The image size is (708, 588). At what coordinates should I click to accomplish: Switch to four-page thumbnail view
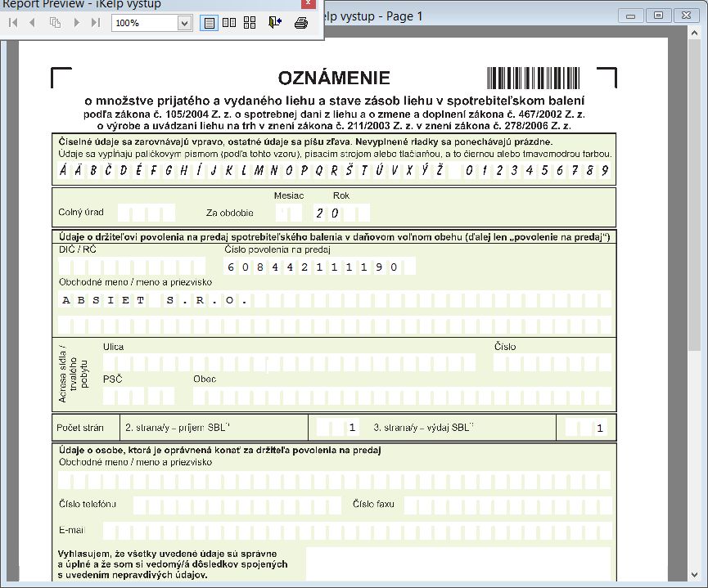click(x=250, y=23)
